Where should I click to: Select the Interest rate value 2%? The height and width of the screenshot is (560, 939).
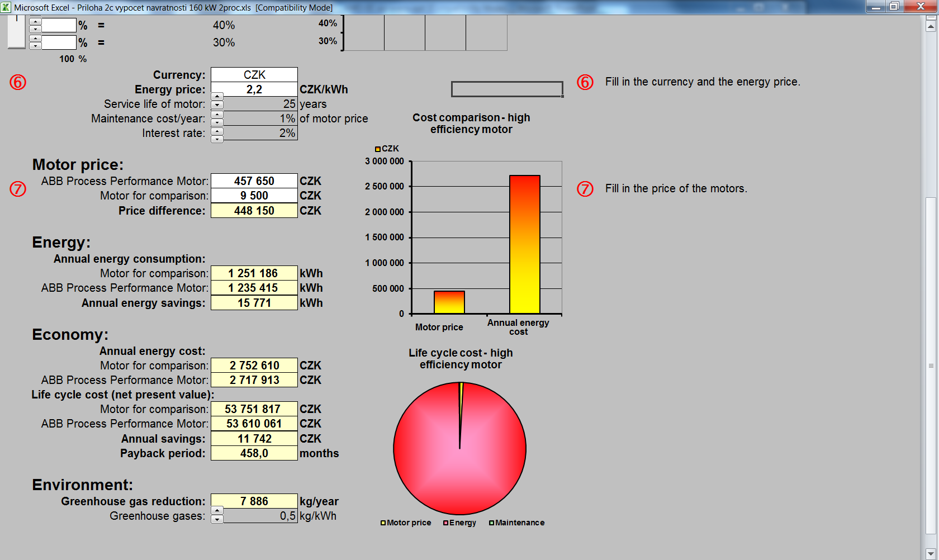pos(260,133)
